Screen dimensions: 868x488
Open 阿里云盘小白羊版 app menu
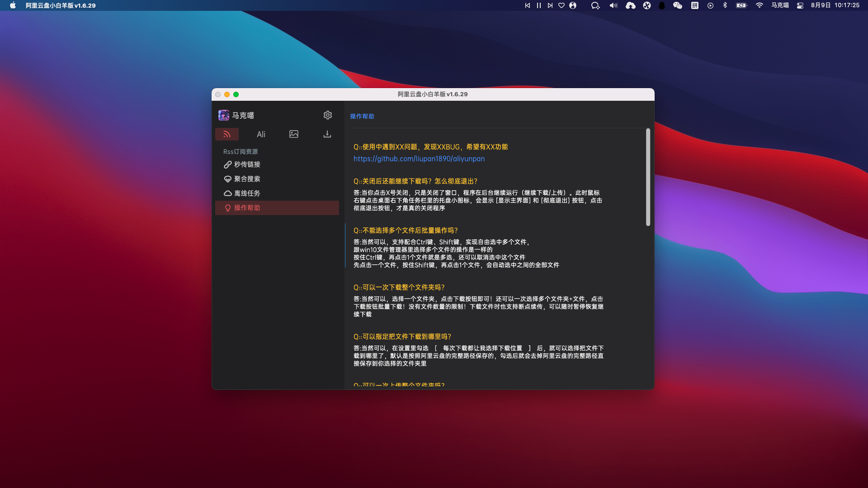click(61, 5)
